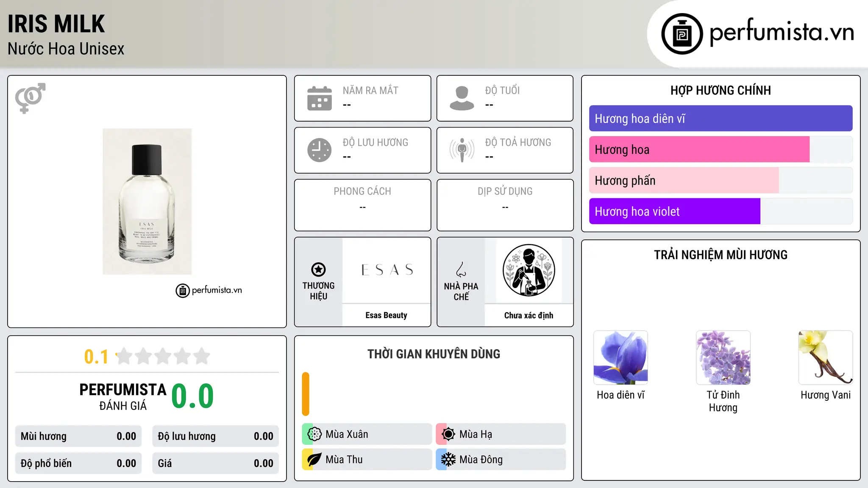Click the Dịp sử dụng card

coord(505,205)
